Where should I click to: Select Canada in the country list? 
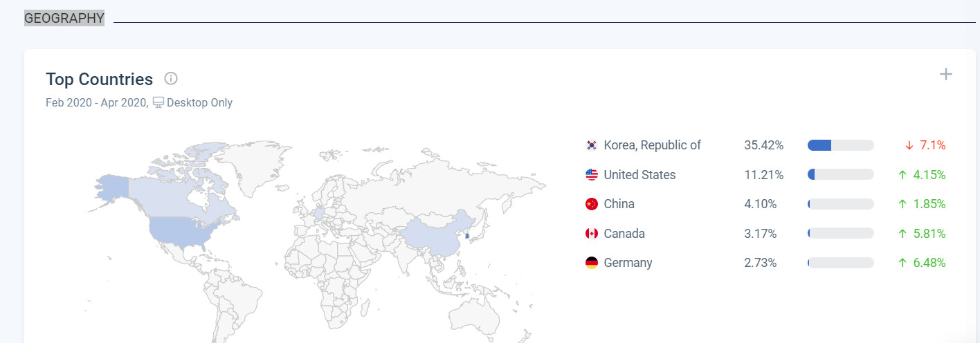click(624, 234)
